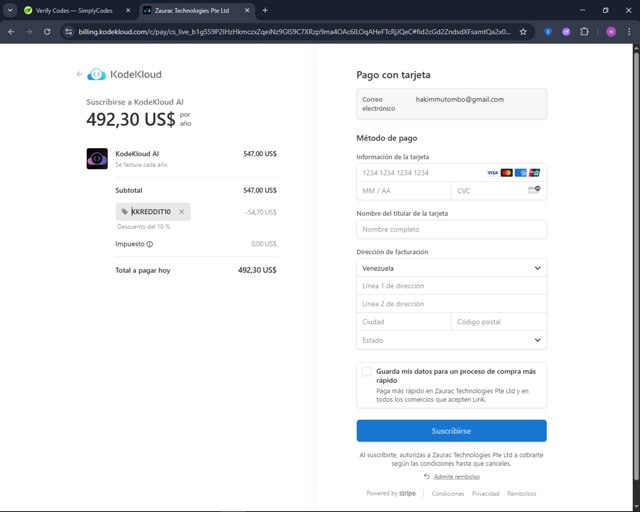
Task: Reload the checkout page
Action: point(47,32)
